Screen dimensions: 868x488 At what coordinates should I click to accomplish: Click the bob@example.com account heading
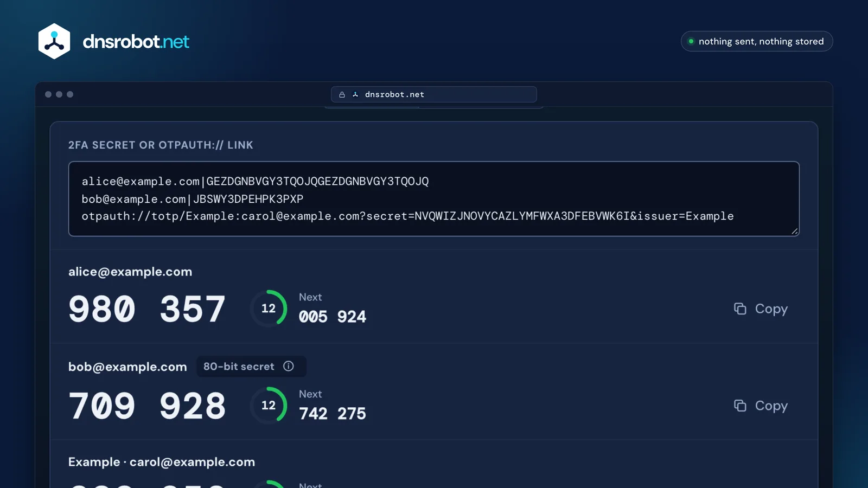pyautogui.click(x=127, y=367)
